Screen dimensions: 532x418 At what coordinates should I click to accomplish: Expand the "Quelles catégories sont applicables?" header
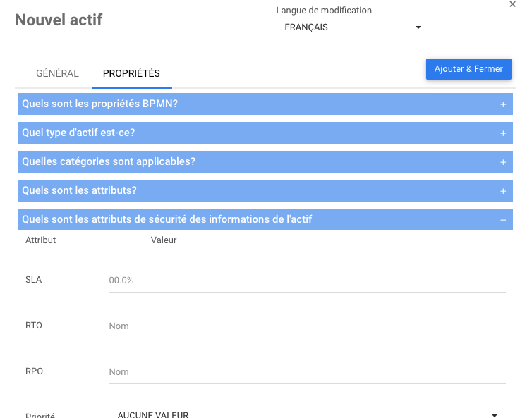pos(109,162)
